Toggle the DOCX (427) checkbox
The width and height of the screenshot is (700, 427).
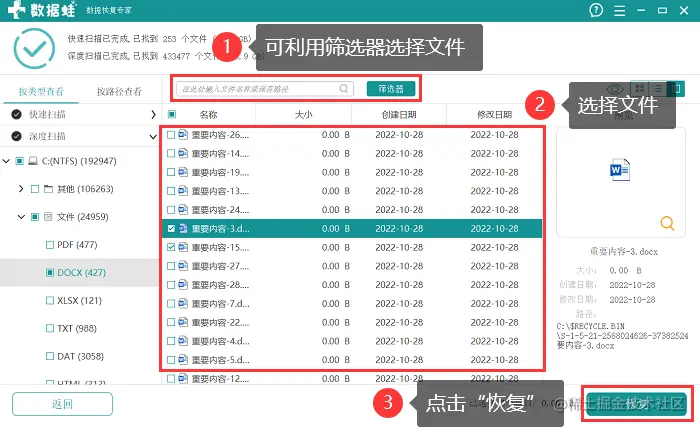tap(50, 272)
